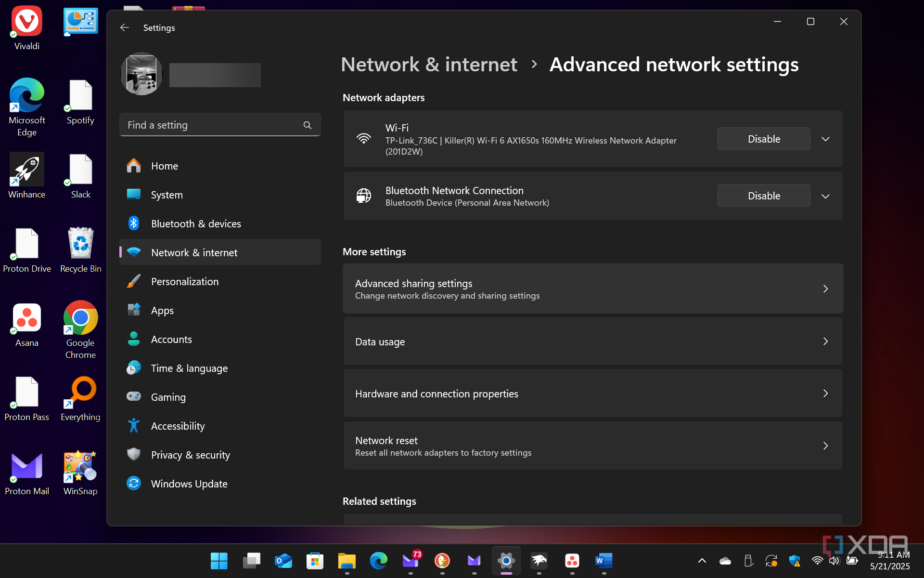This screenshot has width=924, height=578.
Task: Open Windows Update settings
Action: (220, 484)
